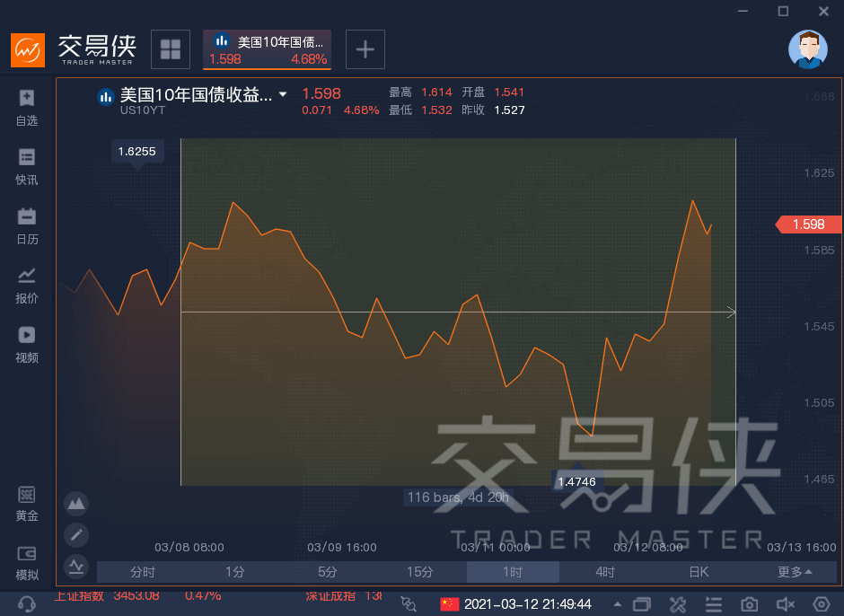Image resolution: width=844 pixels, height=616 pixels.
Task: Select the 4时 timeframe
Action: coord(605,572)
